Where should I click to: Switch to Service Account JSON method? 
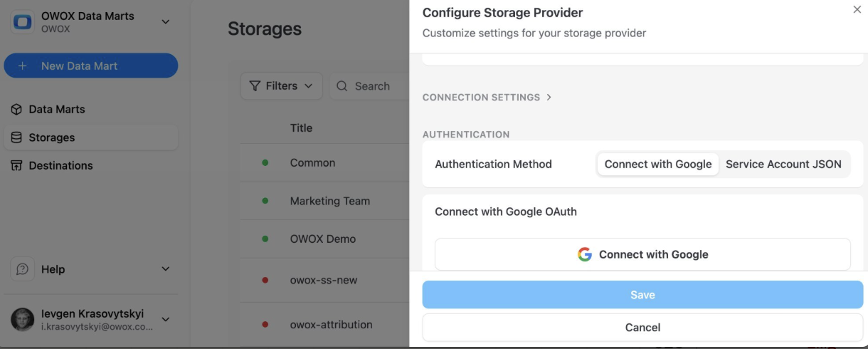[783, 164]
